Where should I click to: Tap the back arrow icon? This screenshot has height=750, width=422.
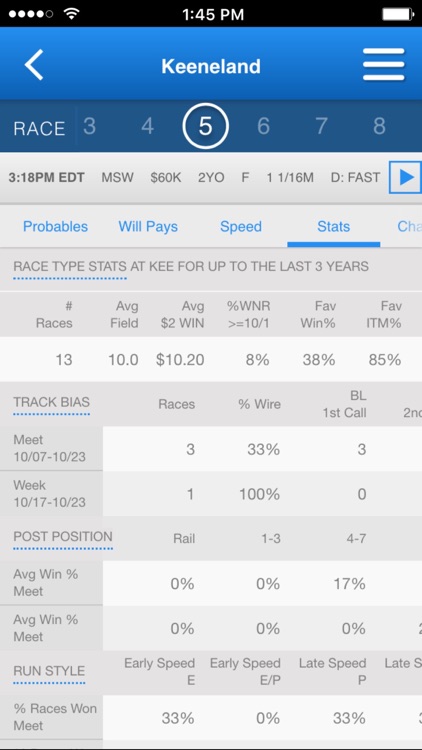click(34, 65)
